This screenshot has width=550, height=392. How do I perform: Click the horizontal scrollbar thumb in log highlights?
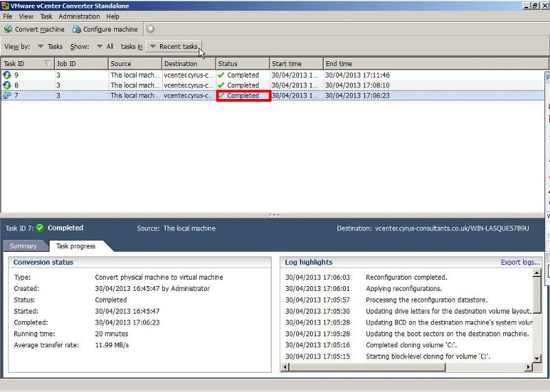click(367, 367)
